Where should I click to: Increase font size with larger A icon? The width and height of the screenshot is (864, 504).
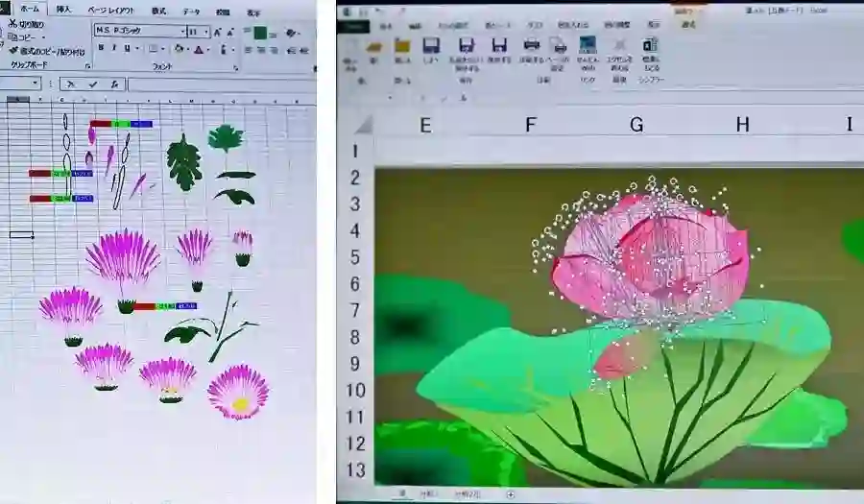218,33
